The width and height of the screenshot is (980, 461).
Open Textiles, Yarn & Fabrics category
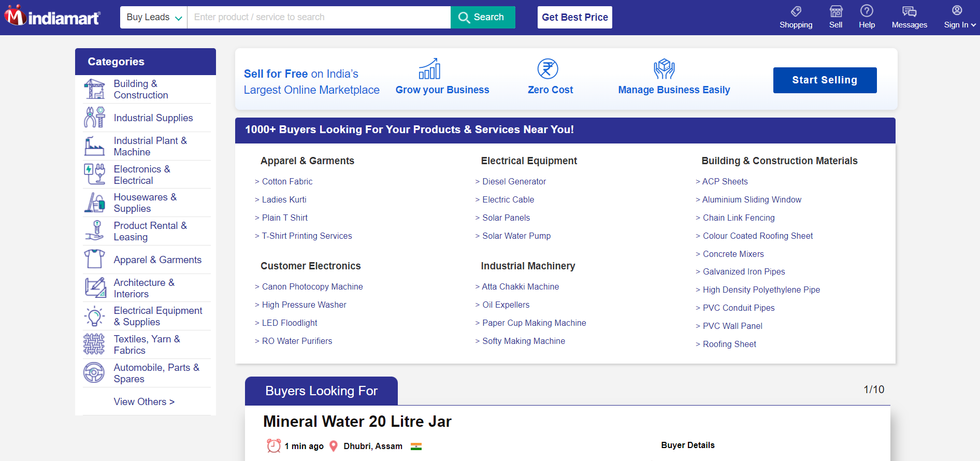pos(147,344)
